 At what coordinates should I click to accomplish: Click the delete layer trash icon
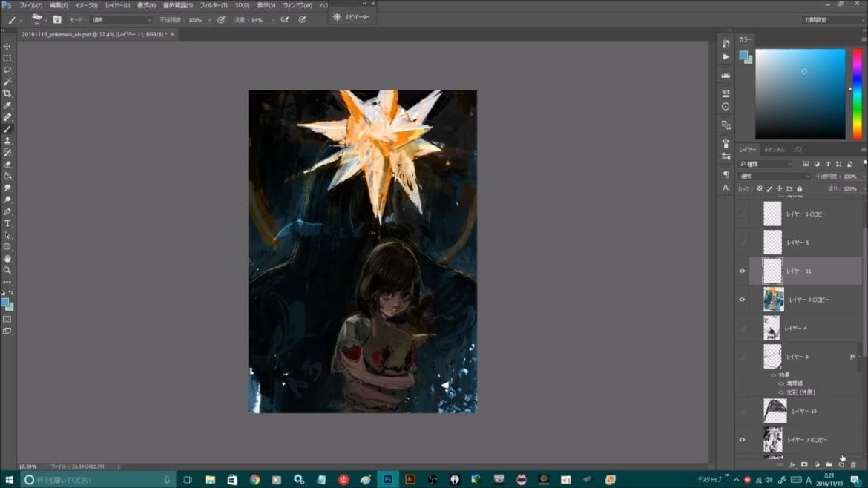[x=853, y=463]
